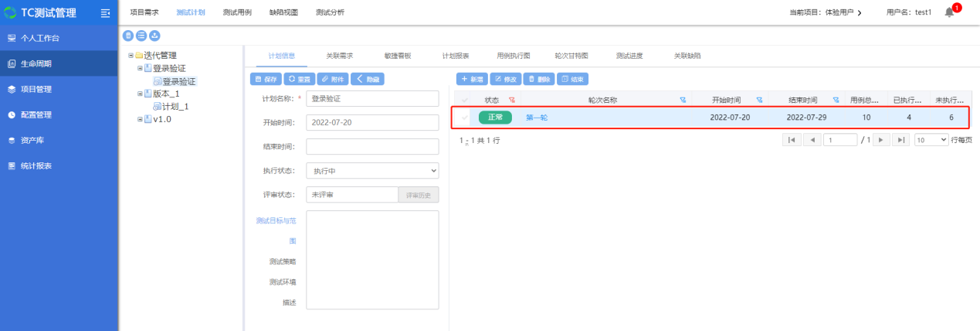Click the filter icon in 结束时间 column header
The image size is (980, 331).
pyautogui.click(x=836, y=100)
